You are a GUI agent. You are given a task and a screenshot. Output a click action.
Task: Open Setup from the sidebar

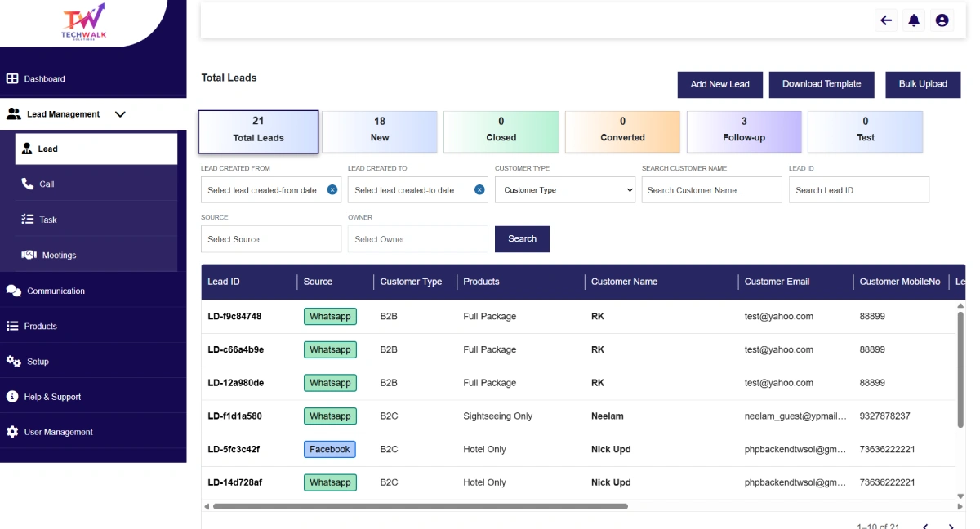click(38, 362)
